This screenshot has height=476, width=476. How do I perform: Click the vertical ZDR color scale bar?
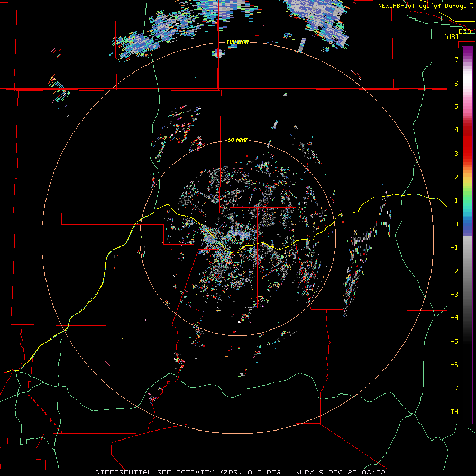[467, 235]
